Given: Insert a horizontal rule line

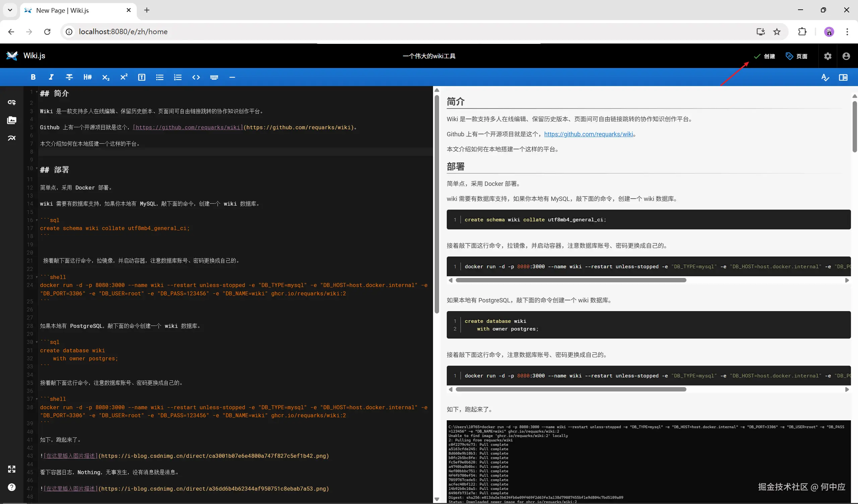Looking at the screenshot, I should tap(232, 77).
